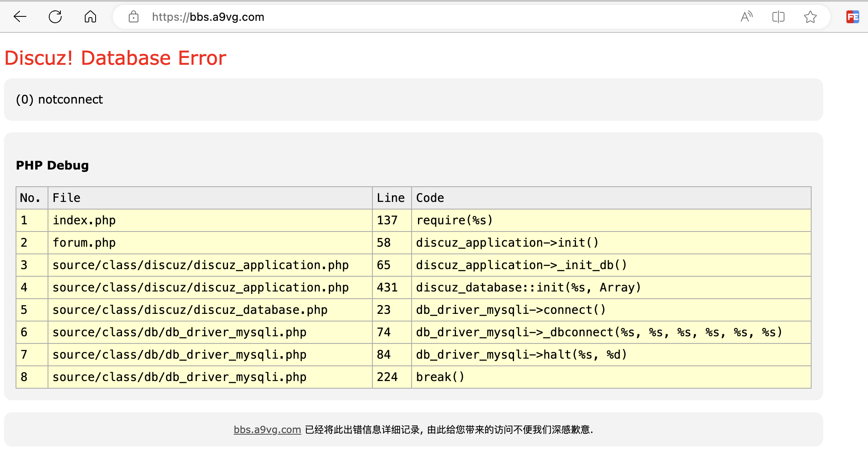Select the Chinese apology text in footer
This screenshot has height=463, width=868.
point(449,429)
